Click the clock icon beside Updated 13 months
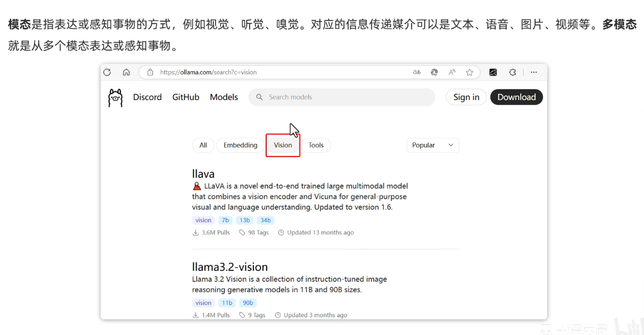This screenshot has width=644, height=335. (x=281, y=233)
